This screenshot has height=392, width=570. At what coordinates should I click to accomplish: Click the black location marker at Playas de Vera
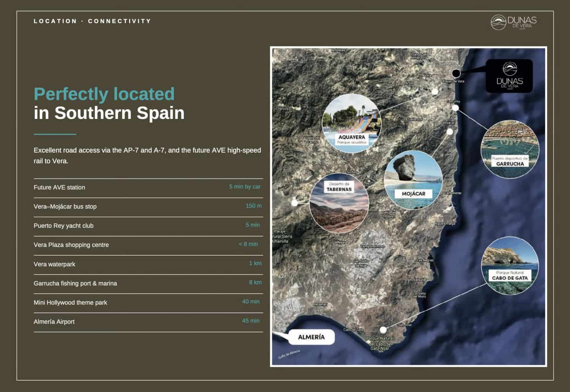456,73
